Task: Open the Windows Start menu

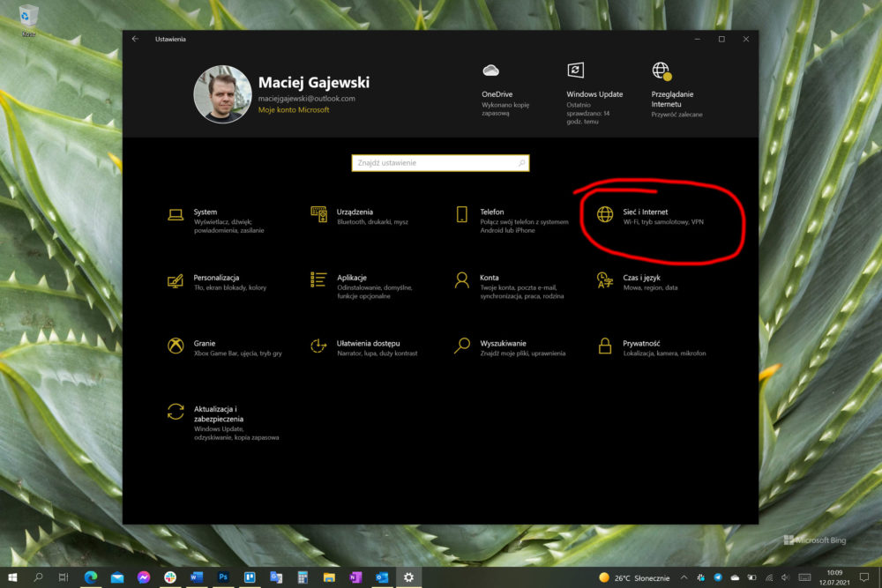Action: coord(12,577)
